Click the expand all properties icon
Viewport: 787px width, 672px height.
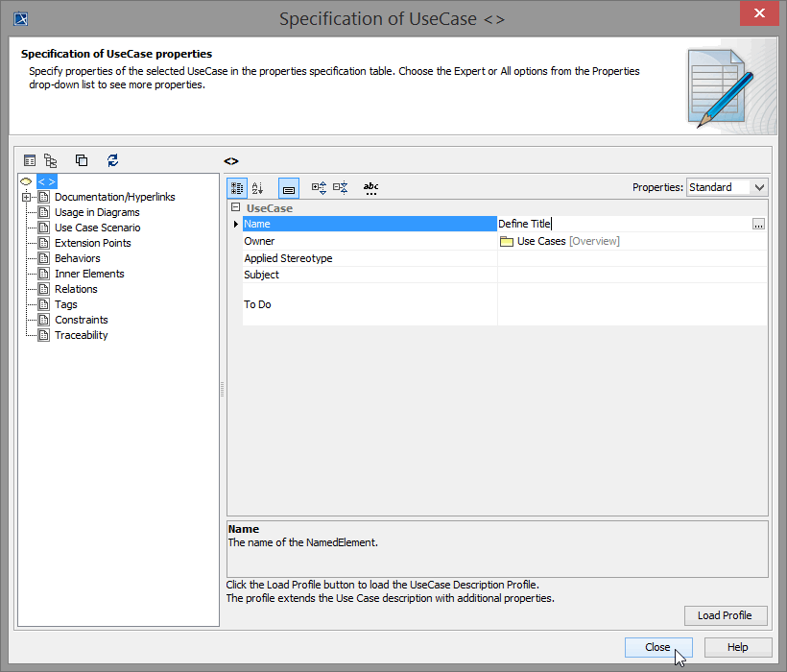click(x=320, y=188)
